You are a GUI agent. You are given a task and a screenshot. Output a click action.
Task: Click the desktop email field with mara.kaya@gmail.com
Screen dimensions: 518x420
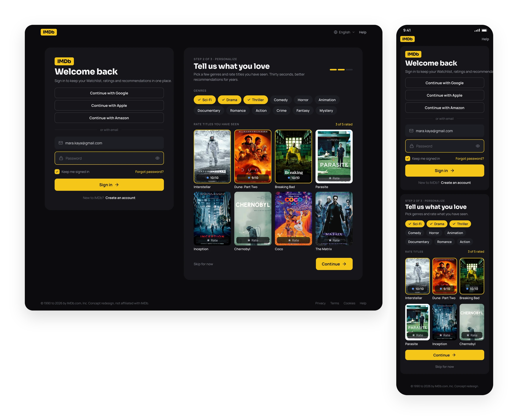click(x=109, y=143)
